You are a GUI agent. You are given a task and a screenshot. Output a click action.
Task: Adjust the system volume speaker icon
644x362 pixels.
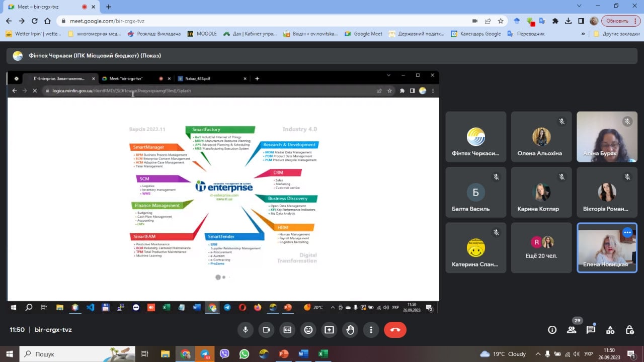coord(576,354)
